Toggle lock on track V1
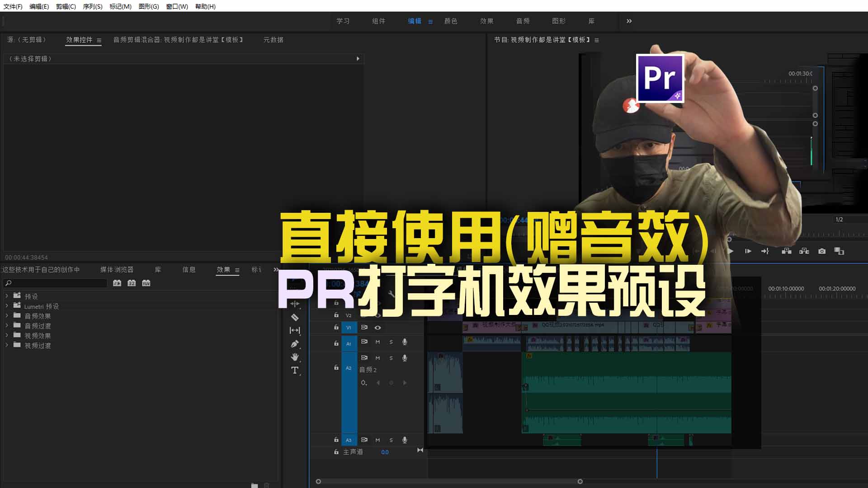 pos(336,327)
